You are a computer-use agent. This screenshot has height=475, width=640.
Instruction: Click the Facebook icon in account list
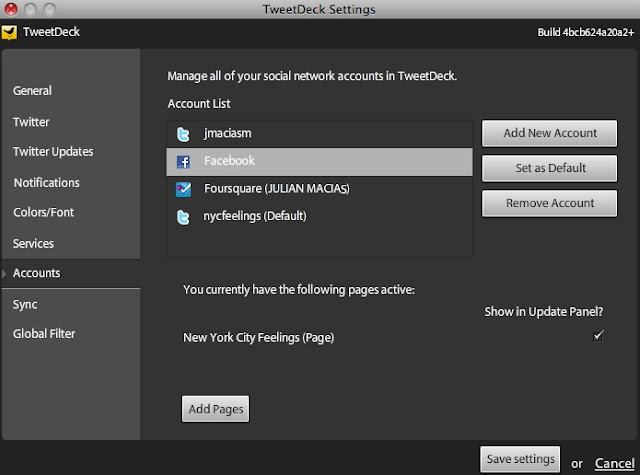click(183, 162)
